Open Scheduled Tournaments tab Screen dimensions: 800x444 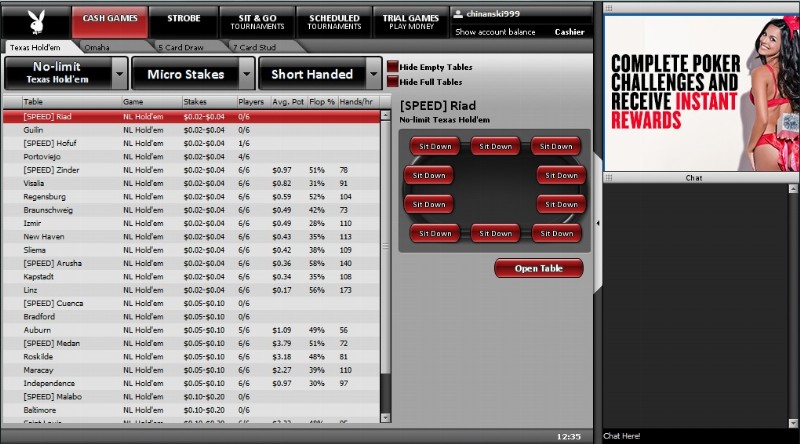[x=334, y=22]
